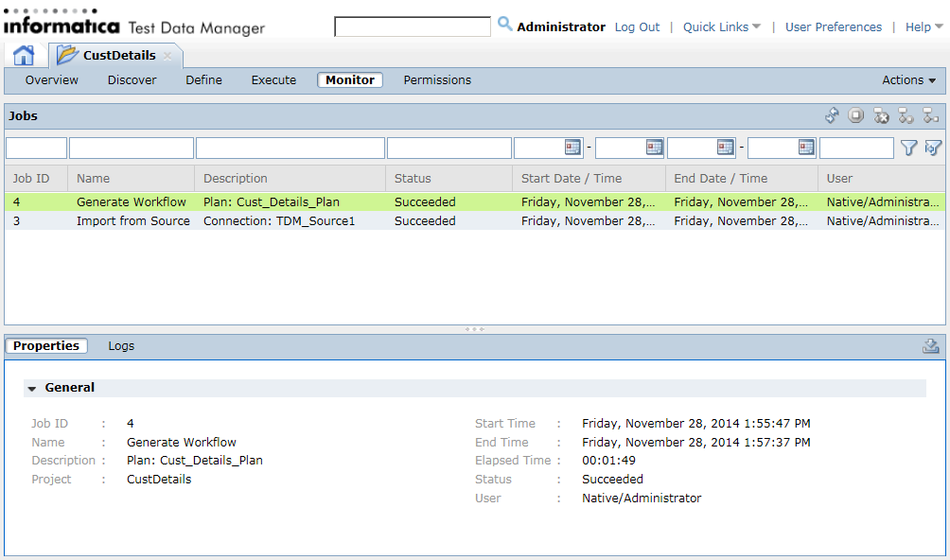Open end date 'from' calendar picker
This screenshot has height=560, width=950.
click(725, 148)
